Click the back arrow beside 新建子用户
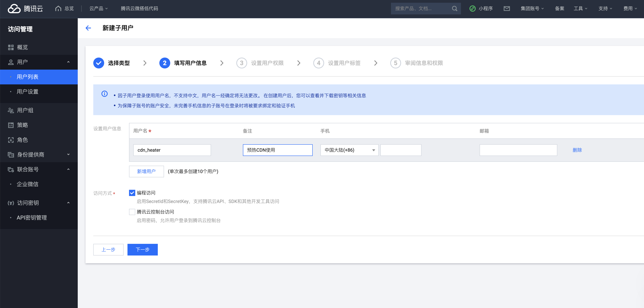 point(88,28)
